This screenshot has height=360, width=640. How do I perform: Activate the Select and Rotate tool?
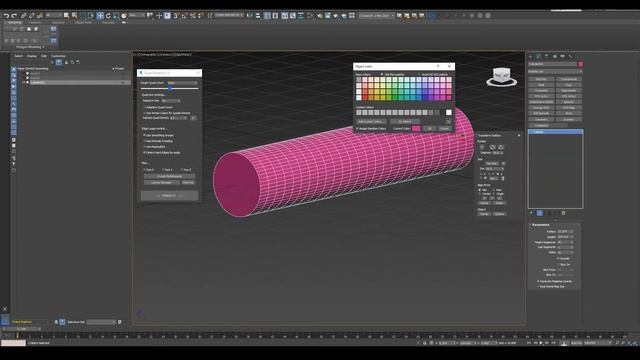108,16
